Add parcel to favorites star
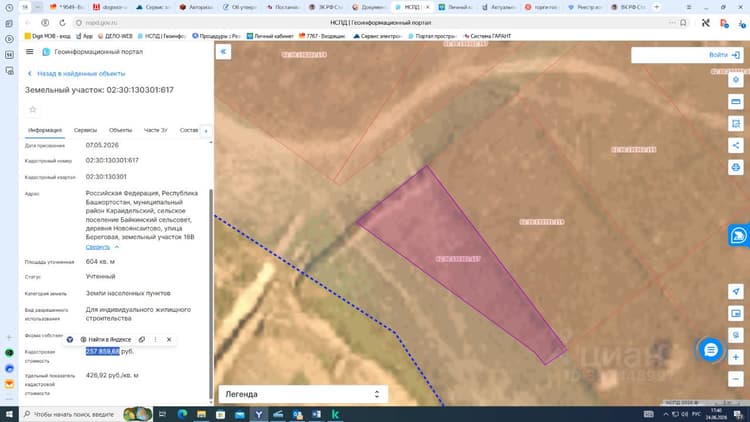 click(x=33, y=110)
